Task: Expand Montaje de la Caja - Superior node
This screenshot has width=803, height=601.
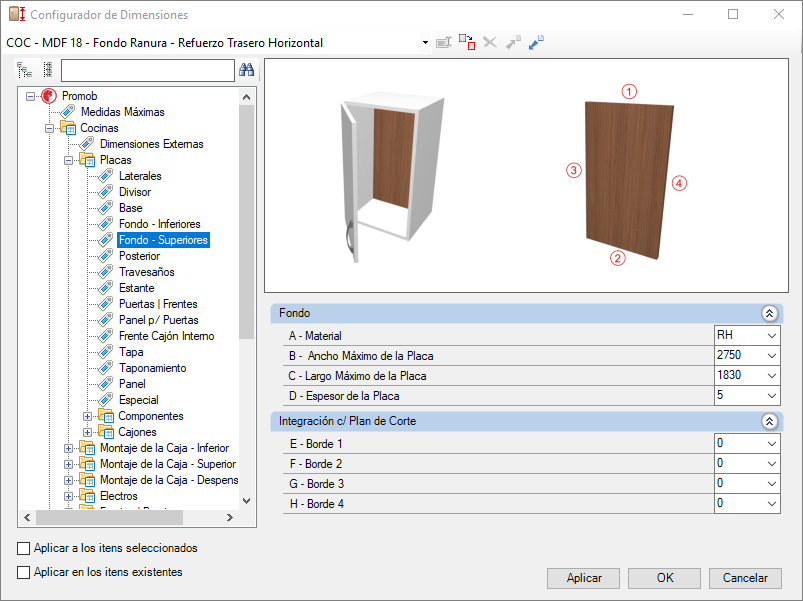Action: click(x=68, y=464)
